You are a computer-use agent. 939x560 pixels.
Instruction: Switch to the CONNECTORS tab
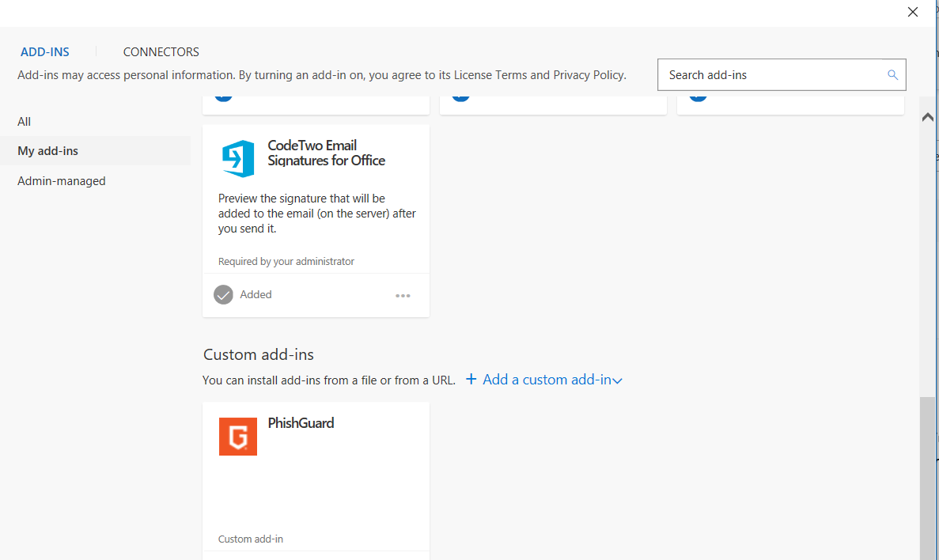pyautogui.click(x=161, y=52)
